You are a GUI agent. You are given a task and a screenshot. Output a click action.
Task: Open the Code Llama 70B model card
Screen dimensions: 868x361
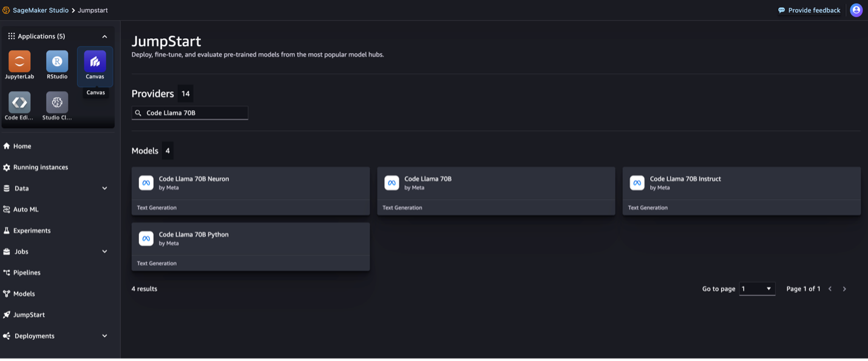click(496, 191)
